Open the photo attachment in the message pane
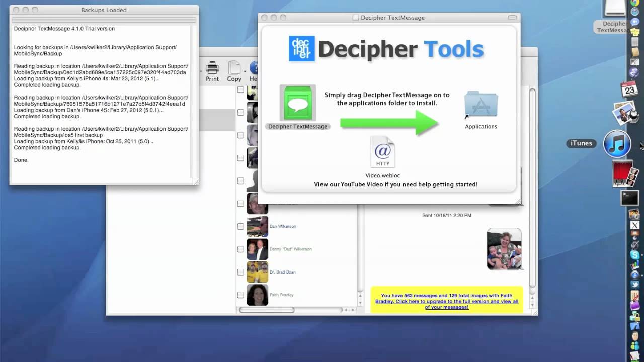 (504, 249)
